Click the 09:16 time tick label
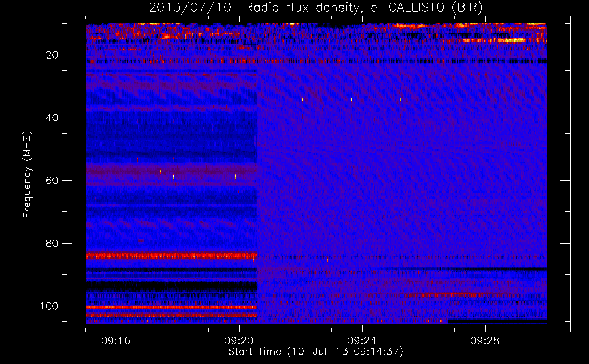This screenshot has height=364, width=589. pos(116,341)
